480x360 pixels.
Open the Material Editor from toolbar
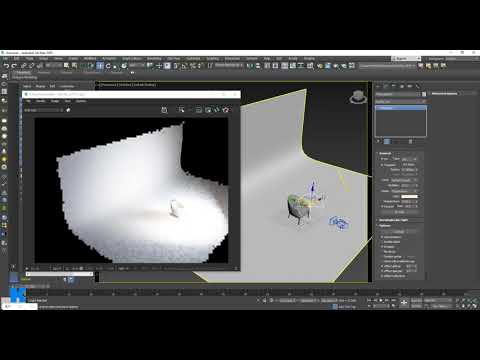click(310, 66)
